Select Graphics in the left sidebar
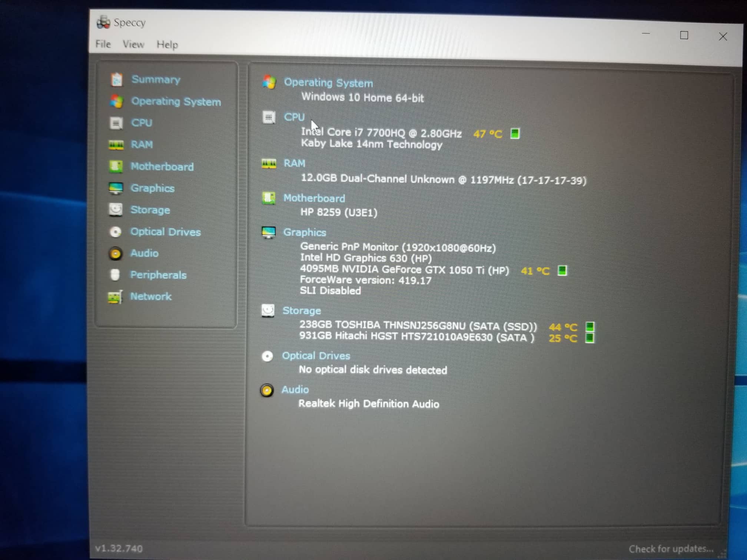Screen dimensions: 747x560 point(152,188)
